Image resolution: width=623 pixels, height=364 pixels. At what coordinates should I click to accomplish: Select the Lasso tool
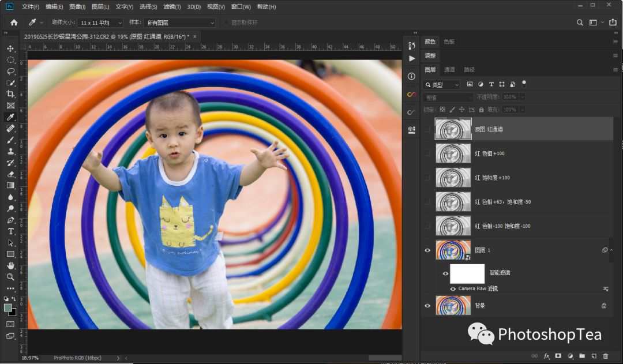10,72
